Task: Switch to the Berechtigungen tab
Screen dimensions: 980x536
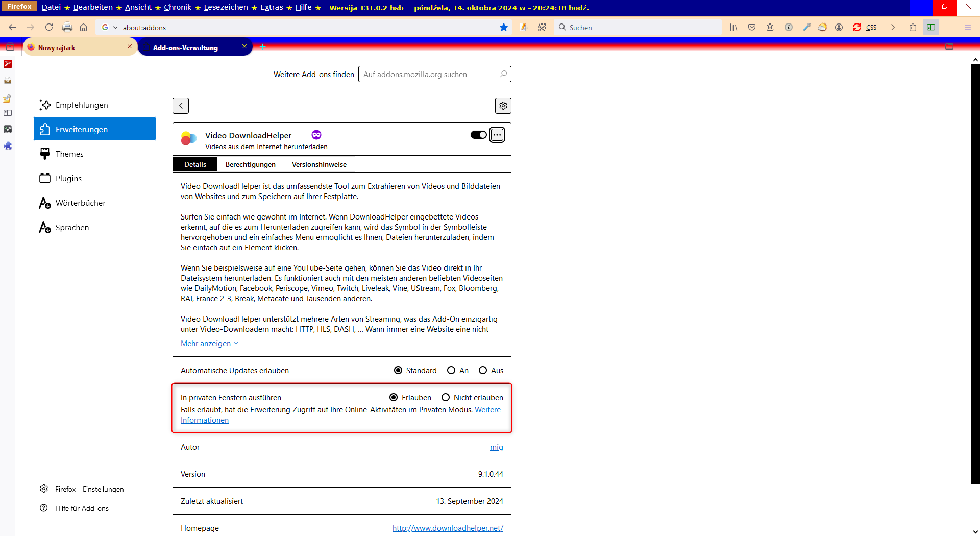Action: point(251,164)
